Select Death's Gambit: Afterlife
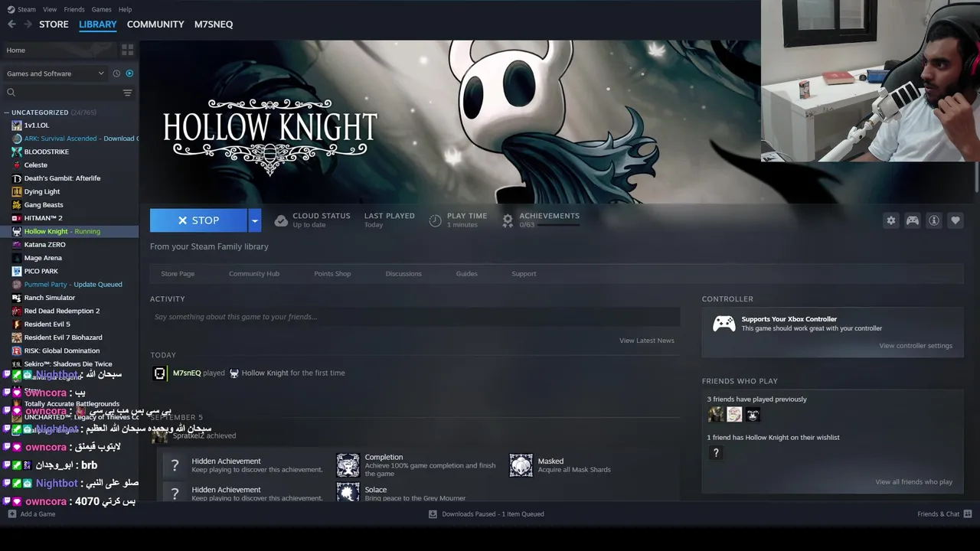Image resolution: width=980 pixels, height=551 pixels. point(62,178)
